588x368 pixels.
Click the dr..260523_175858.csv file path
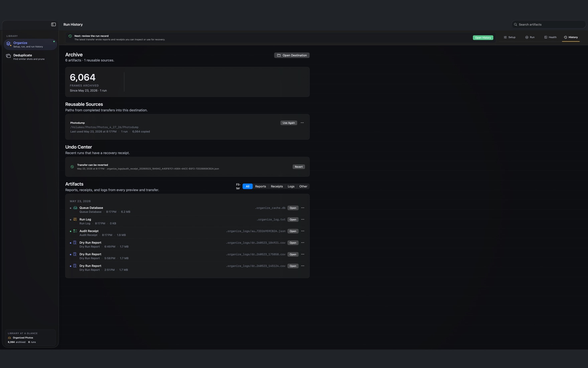[256, 254]
